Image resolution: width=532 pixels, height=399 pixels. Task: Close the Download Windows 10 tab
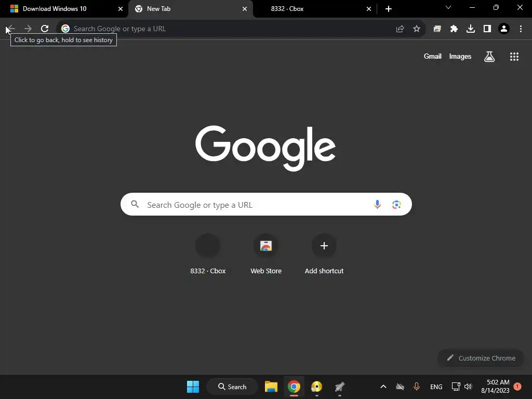pos(121,9)
